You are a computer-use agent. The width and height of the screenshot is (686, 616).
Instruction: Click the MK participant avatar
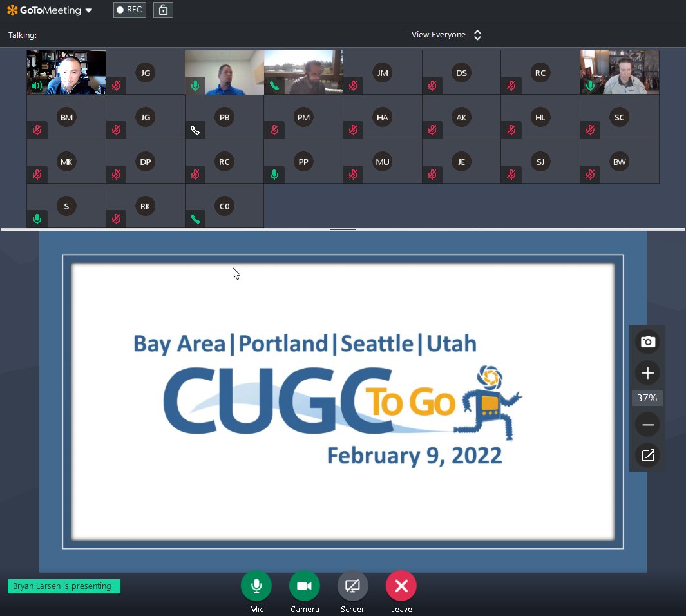66,162
